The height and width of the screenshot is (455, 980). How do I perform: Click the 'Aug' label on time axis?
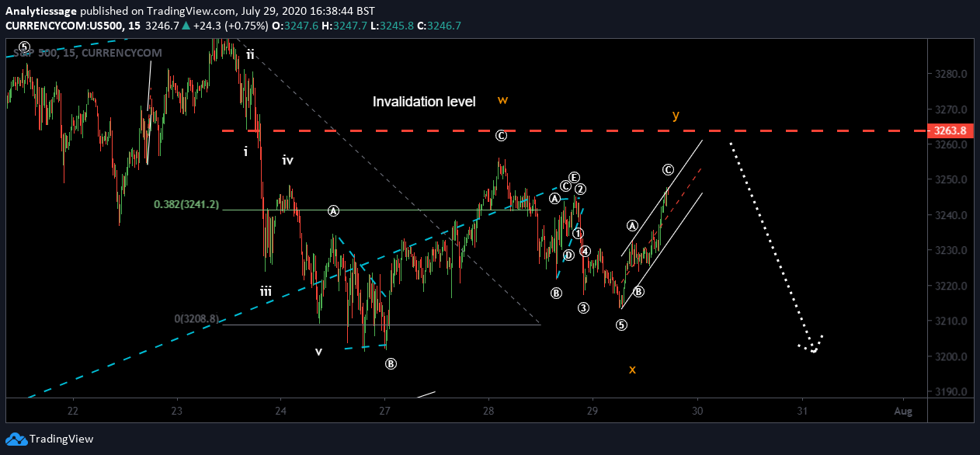click(902, 411)
